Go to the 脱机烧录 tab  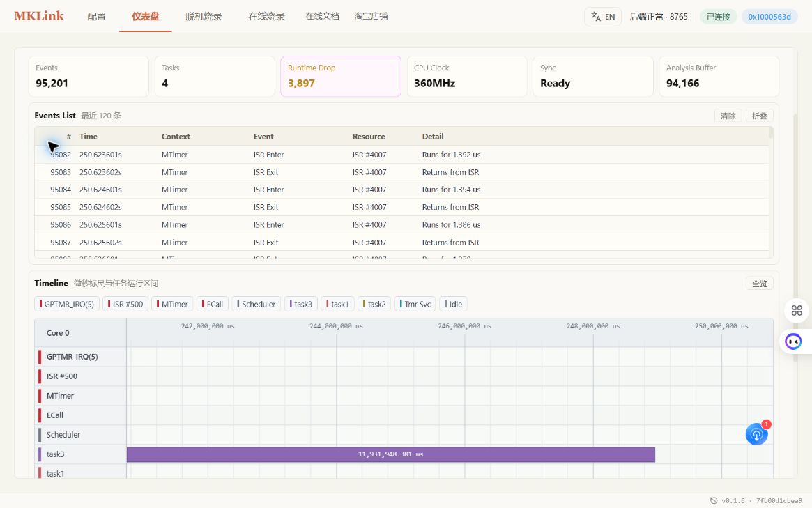(x=204, y=17)
